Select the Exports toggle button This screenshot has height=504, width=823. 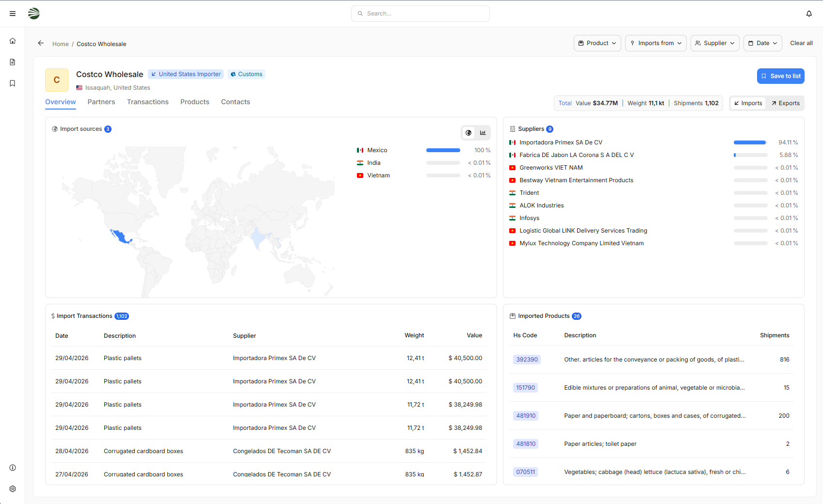click(x=786, y=103)
